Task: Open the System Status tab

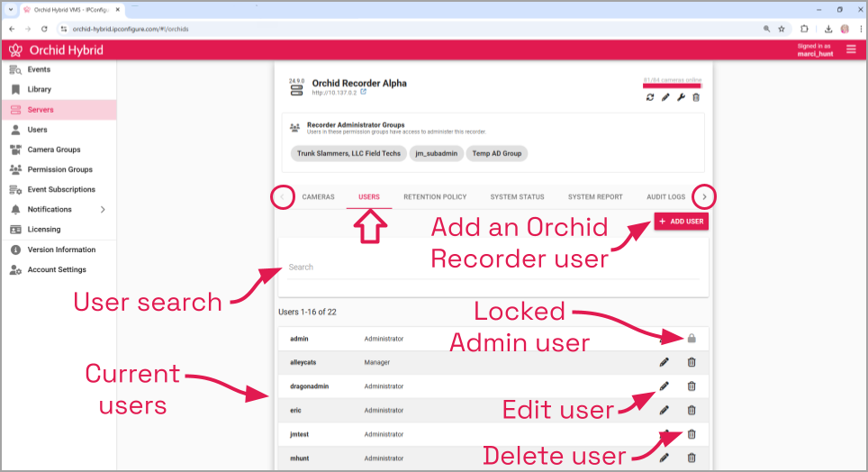Action: click(517, 196)
